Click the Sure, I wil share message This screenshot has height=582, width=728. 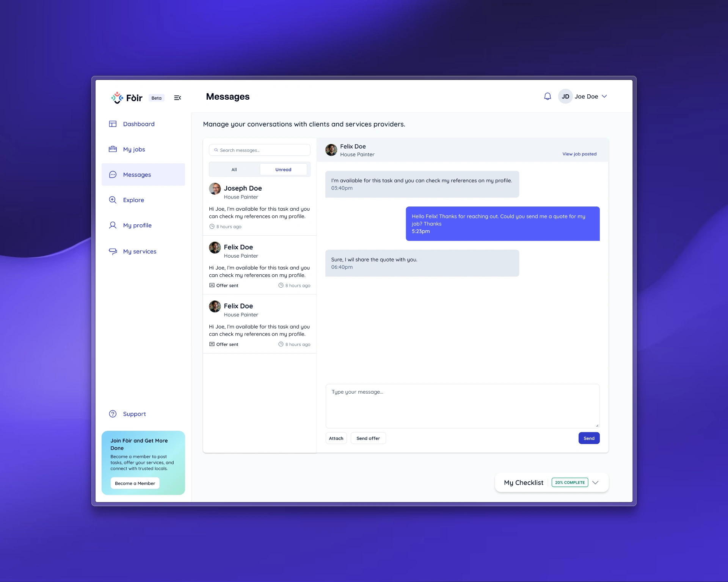point(422,263)
